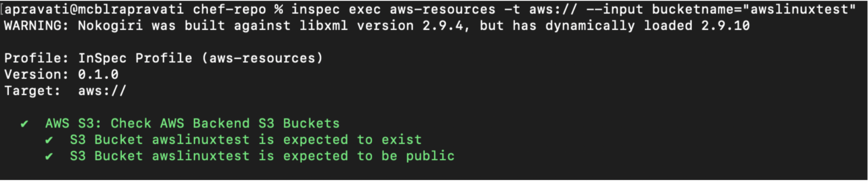The height and width of the screenshot is (182, 868).
Task: Click 'AWS S3: Check AWS Backend S3 Buckets'
Action: click(192, 123)
